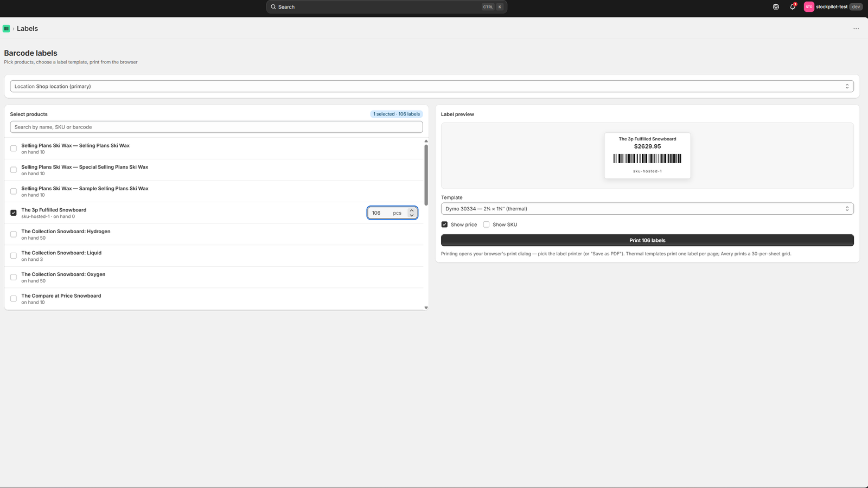Screen dimensions: 868x488
Task: Decrease label quantity with down stepper arrow
Action: tap(412, 215)
